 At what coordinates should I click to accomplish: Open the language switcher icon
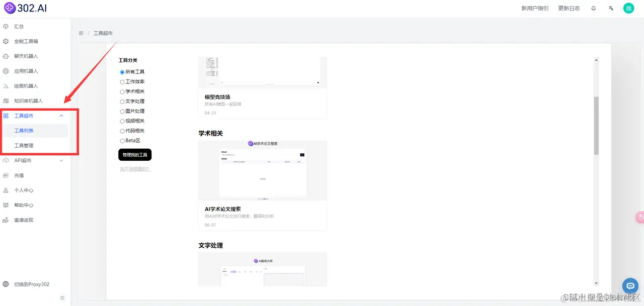point(610,8)
